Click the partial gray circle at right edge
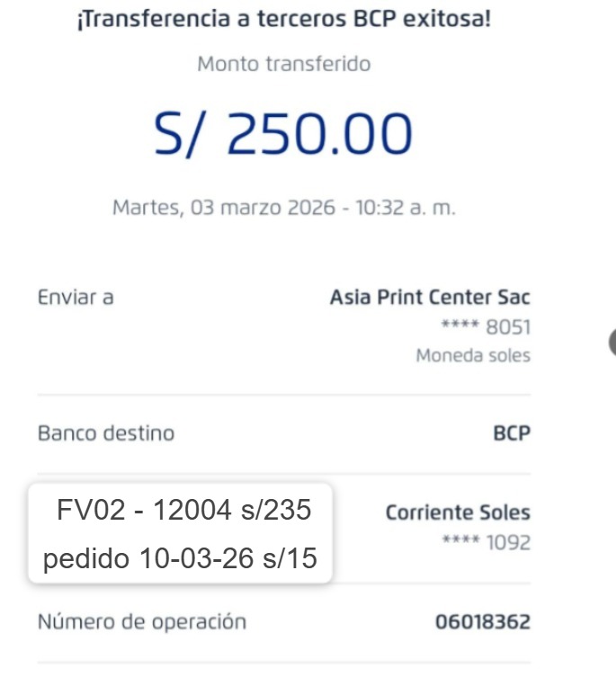This screenshot has height=686, width=616. click(612, 343)
